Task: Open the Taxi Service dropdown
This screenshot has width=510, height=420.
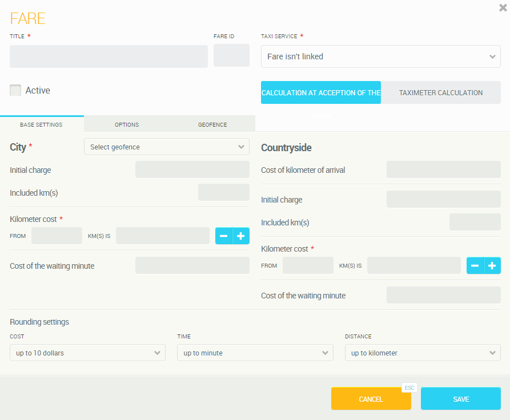Action: point(380,56)
